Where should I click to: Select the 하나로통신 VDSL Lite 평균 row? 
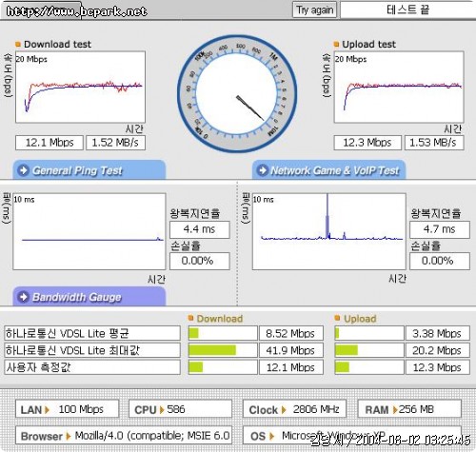coord(92,333)
